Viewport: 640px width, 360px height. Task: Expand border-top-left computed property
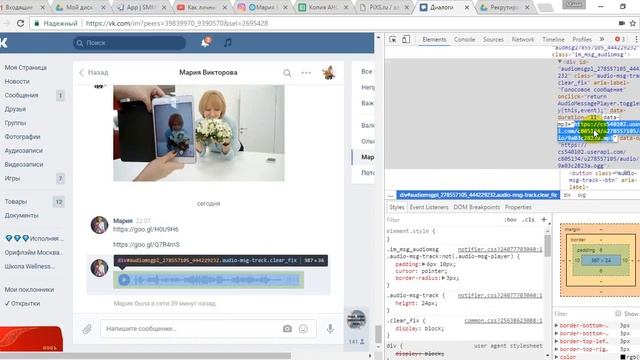(556, 341)
